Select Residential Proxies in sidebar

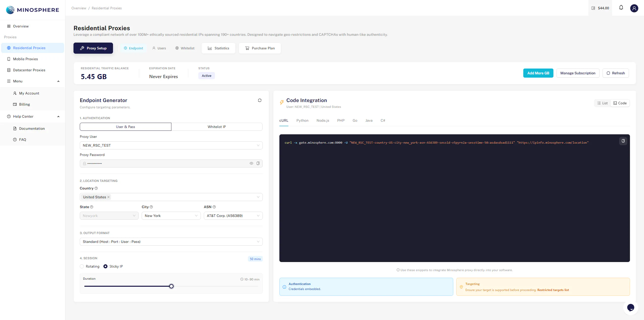point(33,48)
